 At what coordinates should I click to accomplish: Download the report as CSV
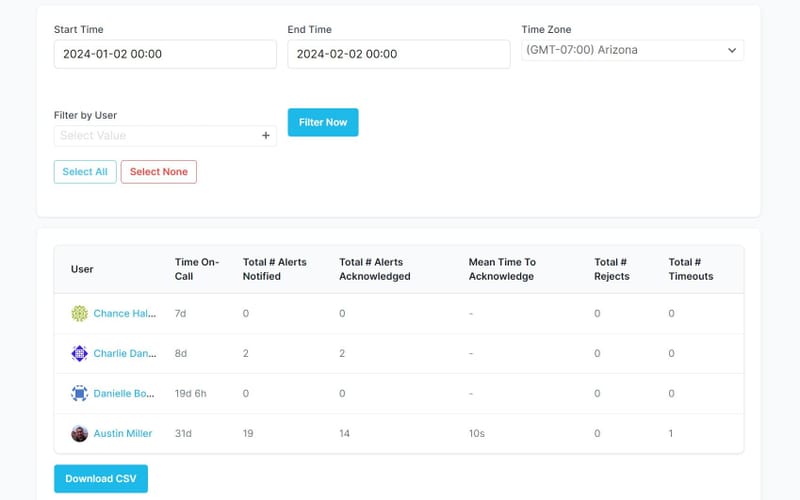101,479
